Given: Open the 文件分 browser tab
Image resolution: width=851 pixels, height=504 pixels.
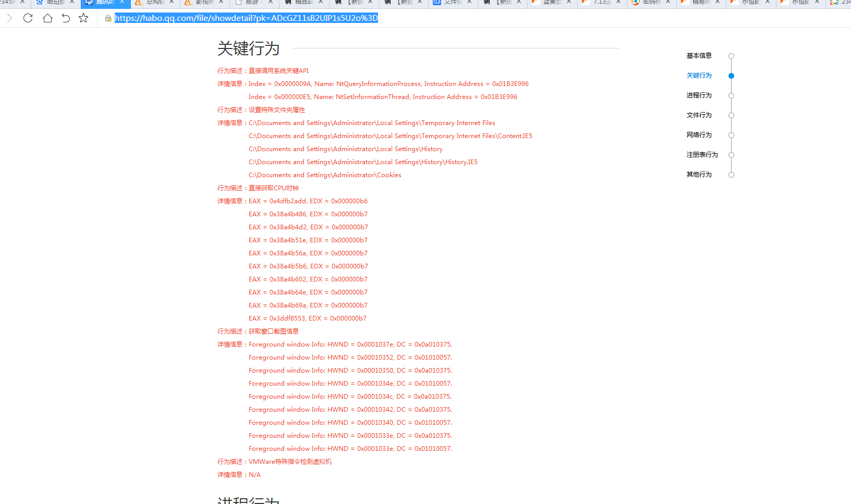Looking at the screenshot, I should (452, 3).
